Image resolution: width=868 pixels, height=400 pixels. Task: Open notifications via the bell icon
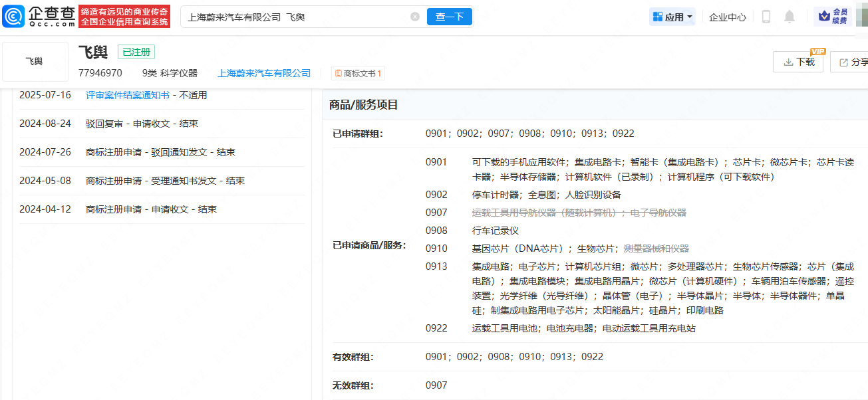coord(789,17)
